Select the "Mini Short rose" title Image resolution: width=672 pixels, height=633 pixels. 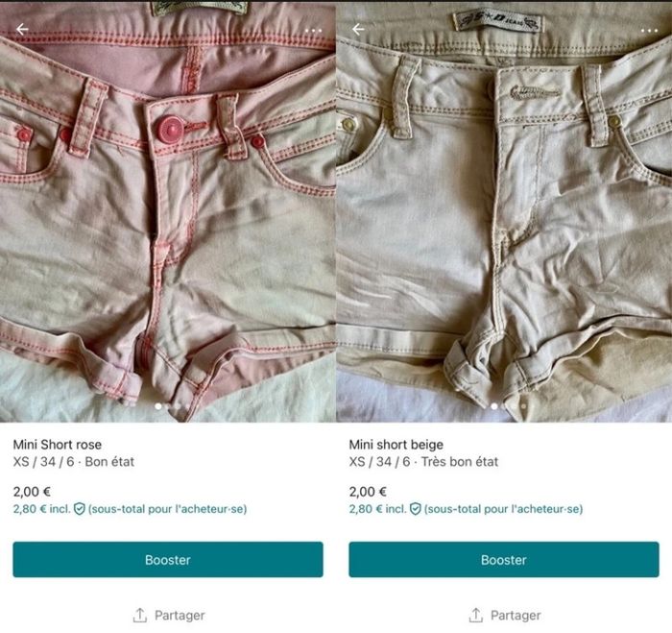(x=58, y=445)
